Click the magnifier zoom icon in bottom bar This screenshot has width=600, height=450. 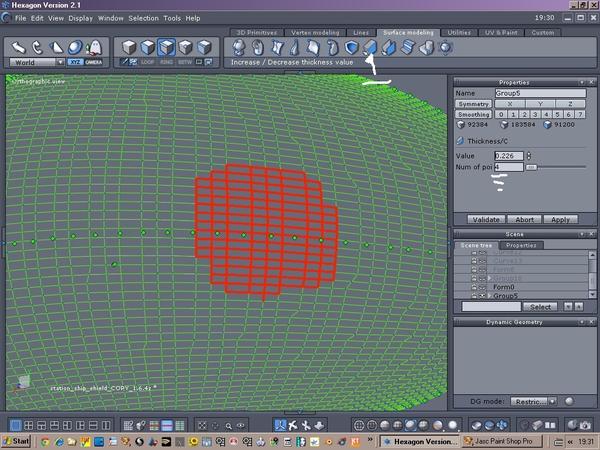pyautogui.click(x=228, y=426)
